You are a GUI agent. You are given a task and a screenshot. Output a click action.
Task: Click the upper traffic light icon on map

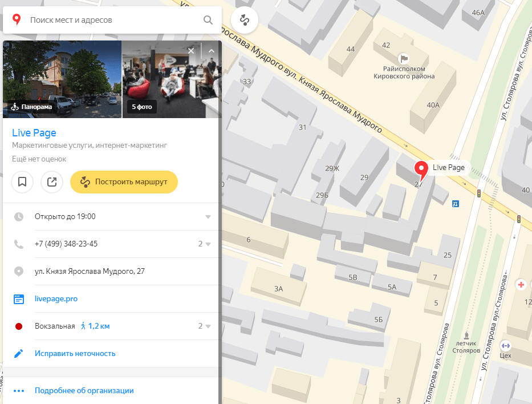[479, 193]
